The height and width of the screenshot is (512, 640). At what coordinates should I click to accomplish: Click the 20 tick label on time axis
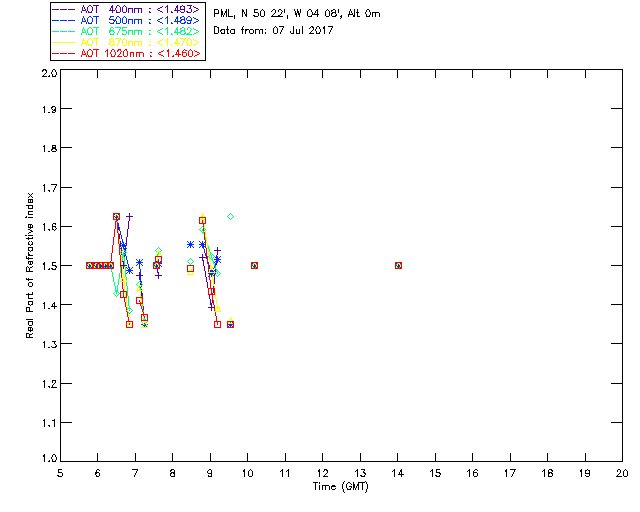[622, 473]
